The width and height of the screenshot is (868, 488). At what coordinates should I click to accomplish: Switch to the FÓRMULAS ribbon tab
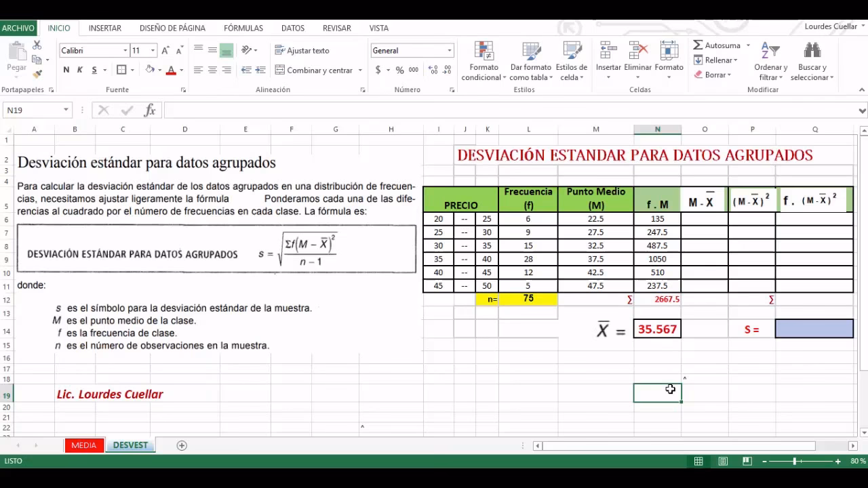243,28
